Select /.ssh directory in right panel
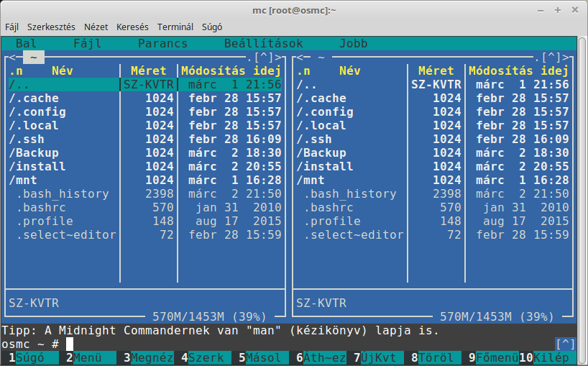 click(433, 139)
